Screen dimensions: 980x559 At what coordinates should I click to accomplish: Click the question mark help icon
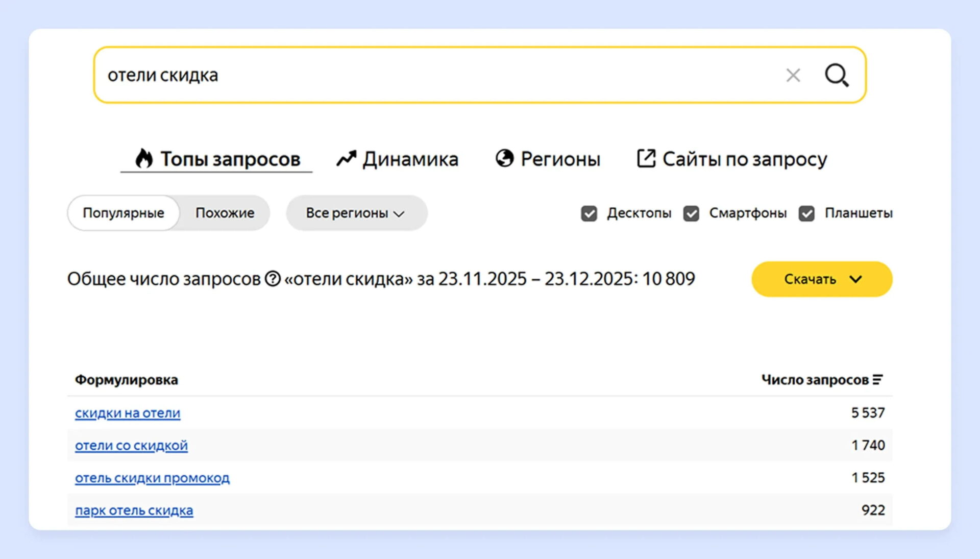[x=273, y=279]
